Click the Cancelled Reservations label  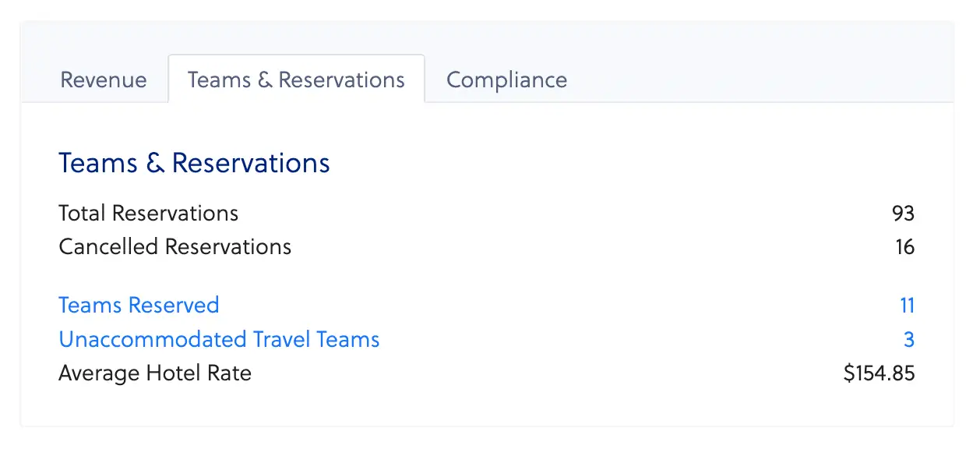174,247
